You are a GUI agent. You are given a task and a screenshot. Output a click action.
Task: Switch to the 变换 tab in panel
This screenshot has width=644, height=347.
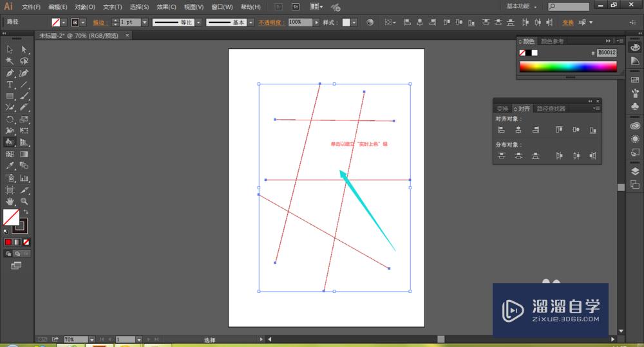tap(502, 108)
